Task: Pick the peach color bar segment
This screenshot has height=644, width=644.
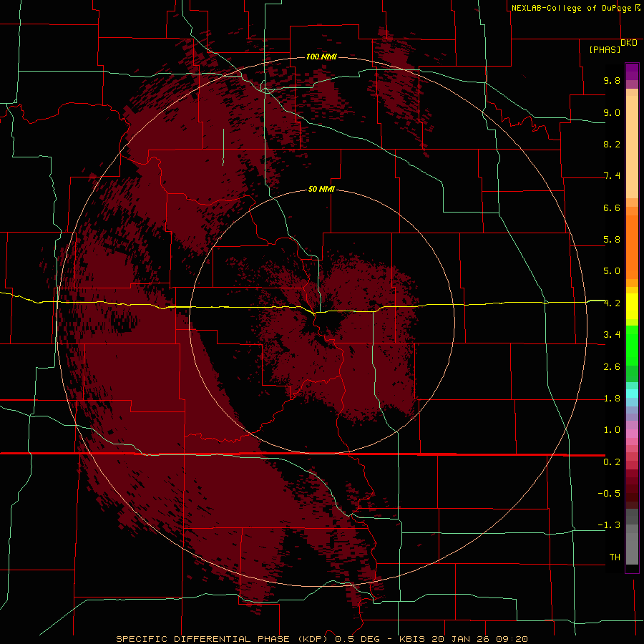Action: click(632, 148)
